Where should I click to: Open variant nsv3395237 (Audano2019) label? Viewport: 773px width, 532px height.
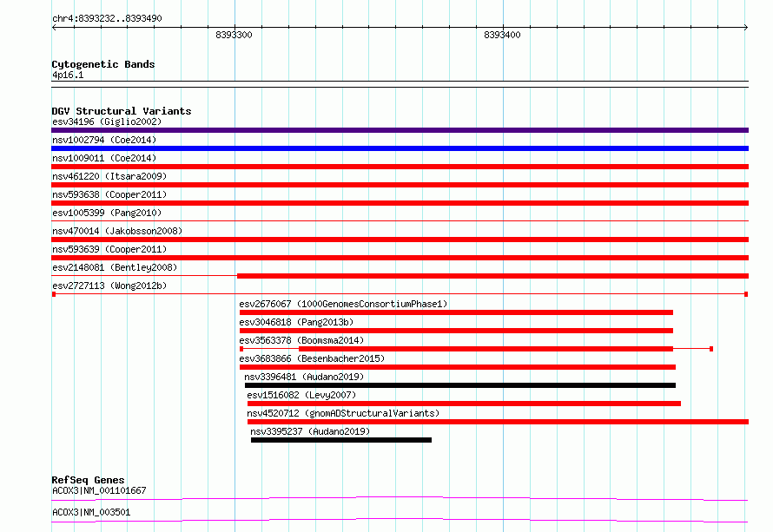[310, 431]
